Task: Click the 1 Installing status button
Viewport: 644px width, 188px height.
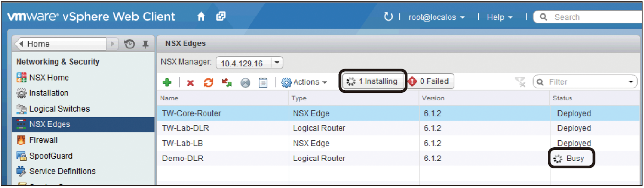Action: pyautogui.click(x=373, y=81)
